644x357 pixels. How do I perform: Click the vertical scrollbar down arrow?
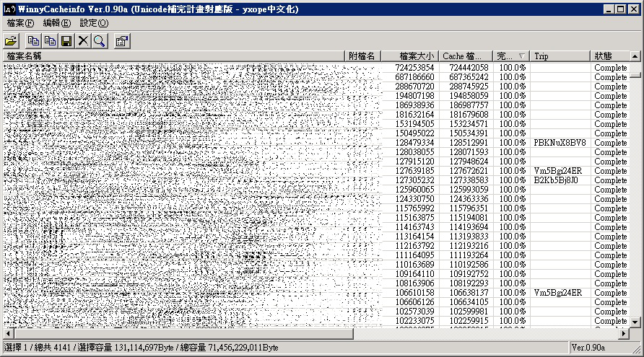tap(635, 322)
